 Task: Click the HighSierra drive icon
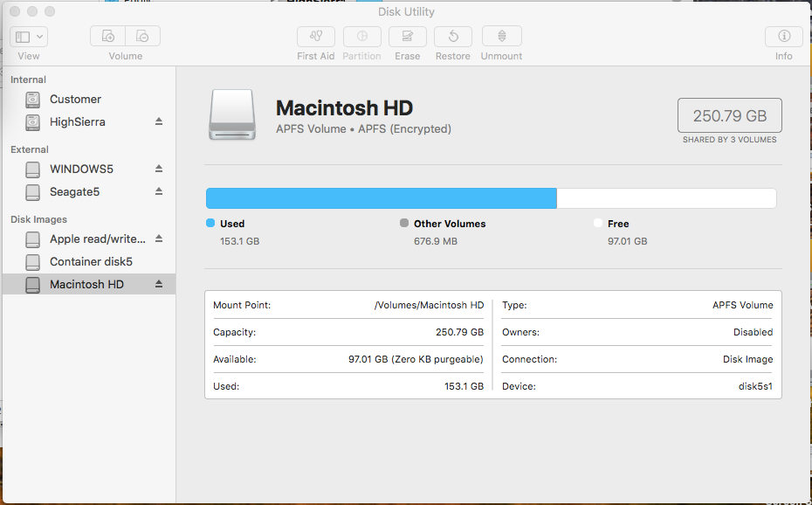tap(32, 122)
